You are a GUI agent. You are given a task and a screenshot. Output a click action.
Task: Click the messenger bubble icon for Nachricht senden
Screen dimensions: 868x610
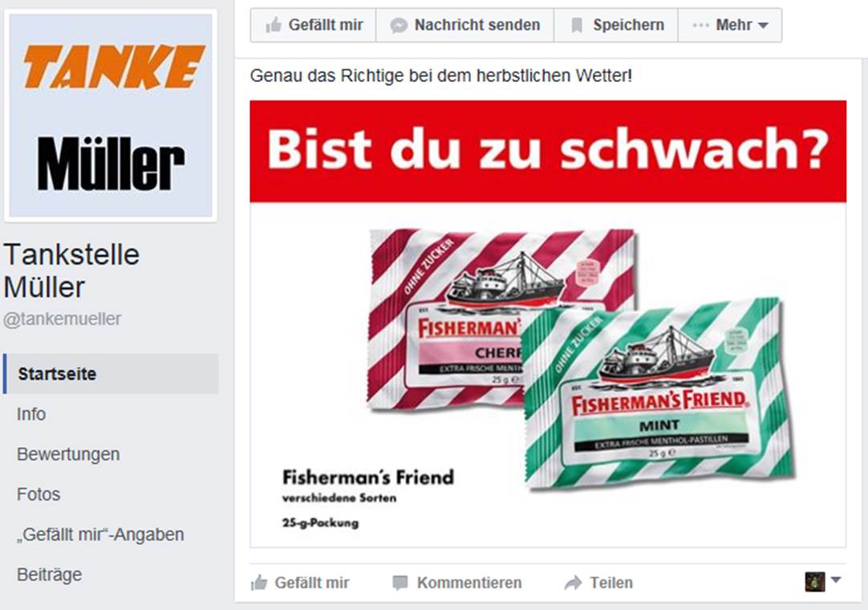click(398, 26)
